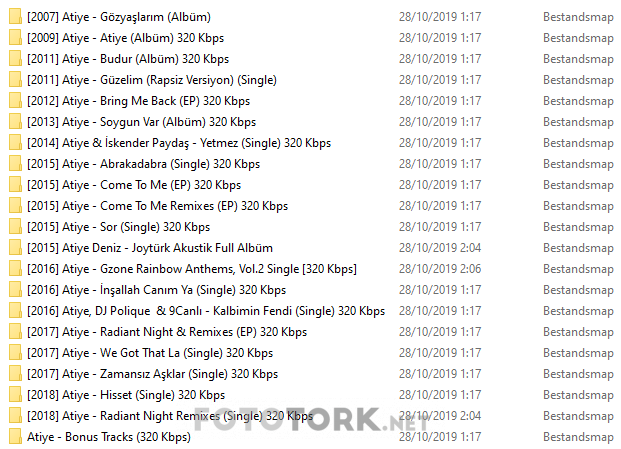621x449 pixels.
Task: Click Bestandsmap type in Soygun Var row
Action: [578, 122]
